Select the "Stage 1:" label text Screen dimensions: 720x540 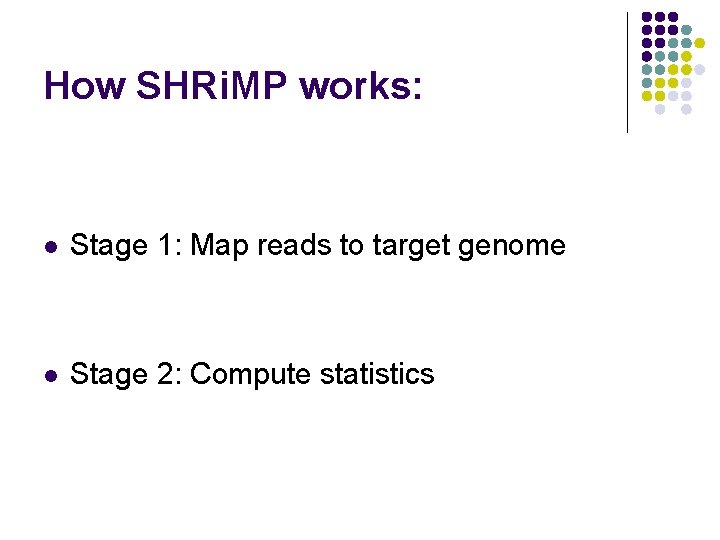pos(126,245)
